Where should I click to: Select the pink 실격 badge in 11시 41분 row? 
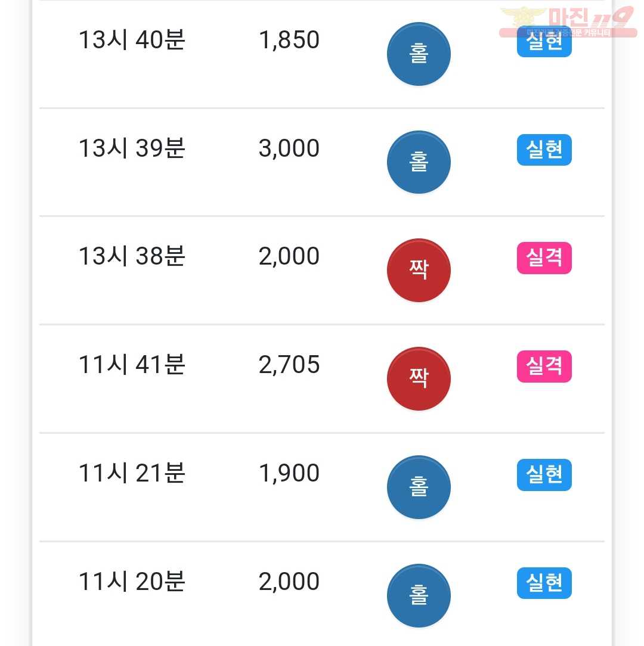point(544,367)
